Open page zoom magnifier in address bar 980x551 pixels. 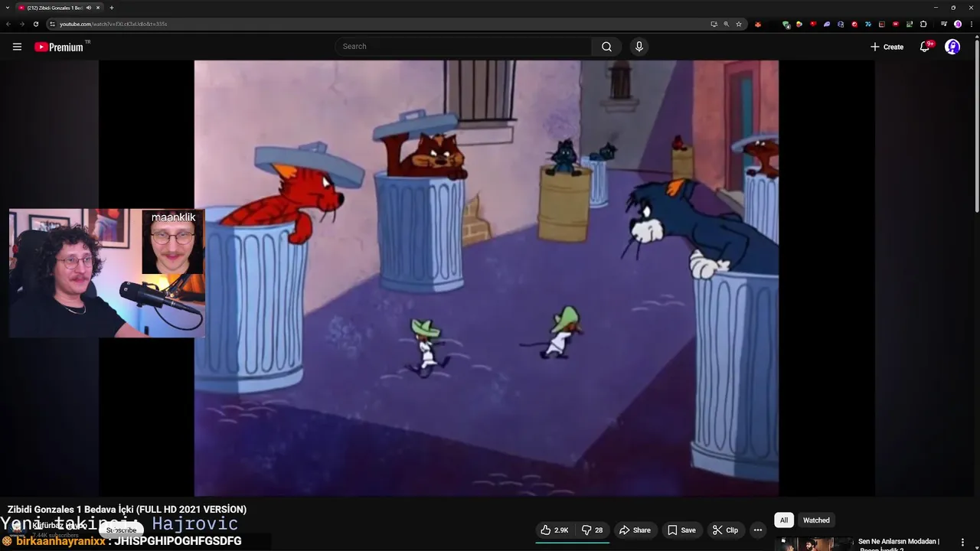pyautogui.click(x=726, y=24)
